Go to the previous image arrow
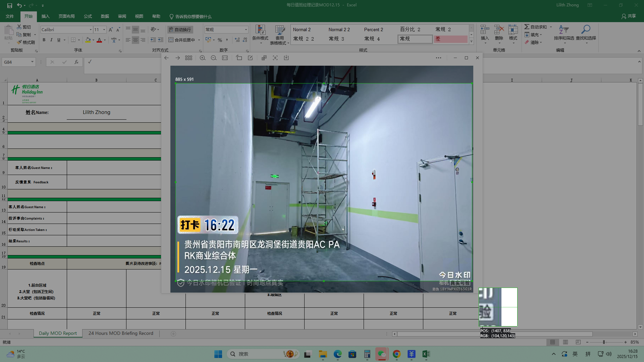Screen dimensions: 644x362 pos(166,58)
